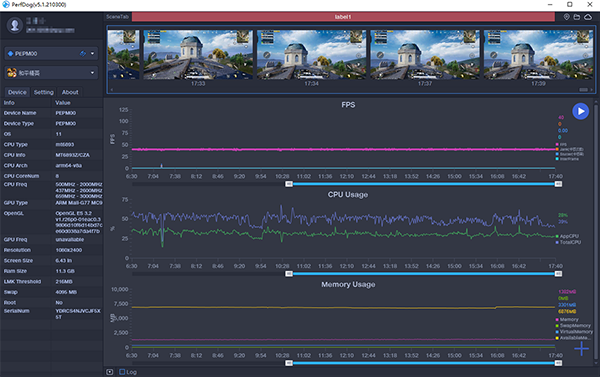Click the game app icon in app selector
Image resolution: width=600 pixels, height=377 pixels.
tap(12, 73)
